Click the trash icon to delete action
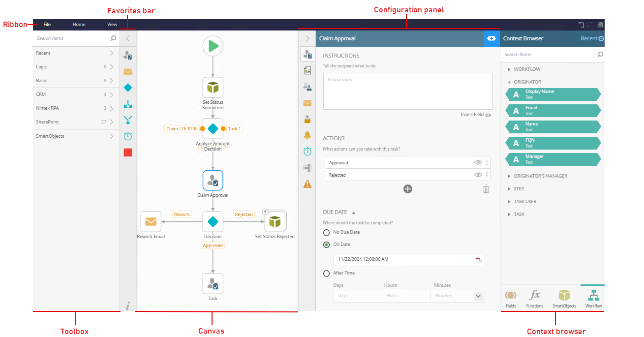 click(486, 189)
